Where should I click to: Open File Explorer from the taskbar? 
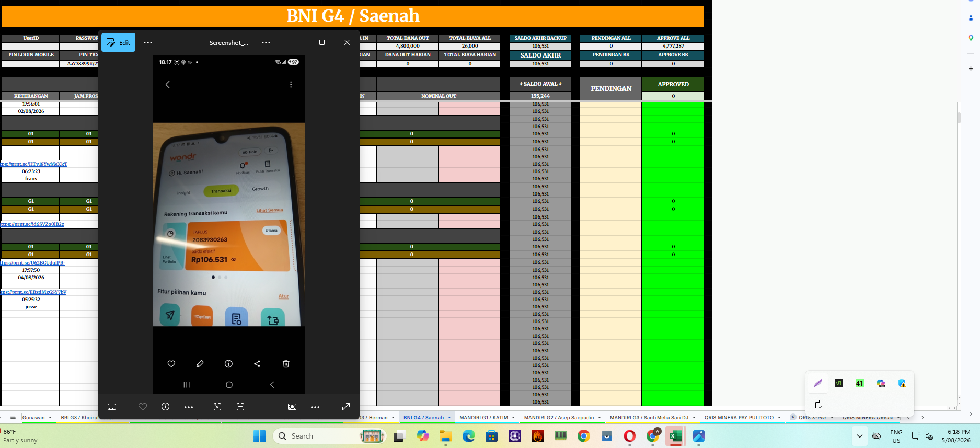[446, 436]
